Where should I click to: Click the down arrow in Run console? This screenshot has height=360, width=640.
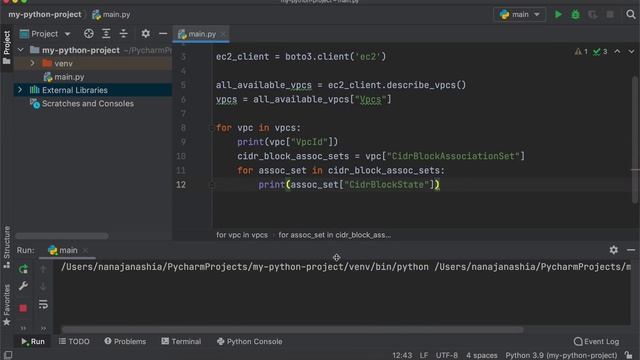43,286
